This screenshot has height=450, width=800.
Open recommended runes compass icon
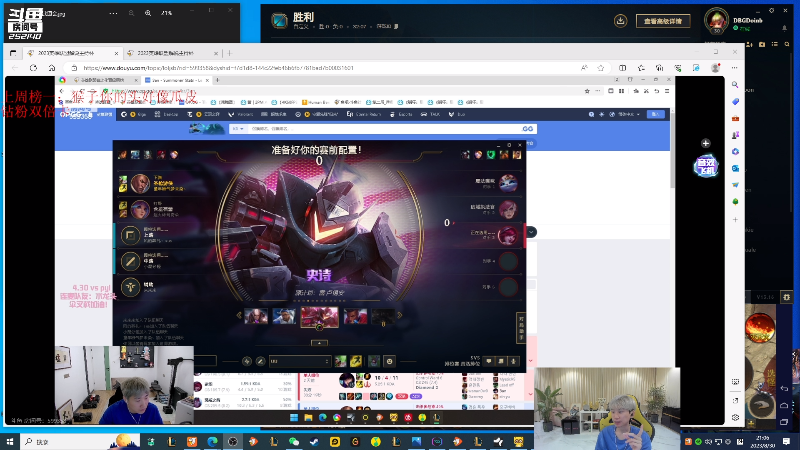pyautogui.click(x=247, y=361)
